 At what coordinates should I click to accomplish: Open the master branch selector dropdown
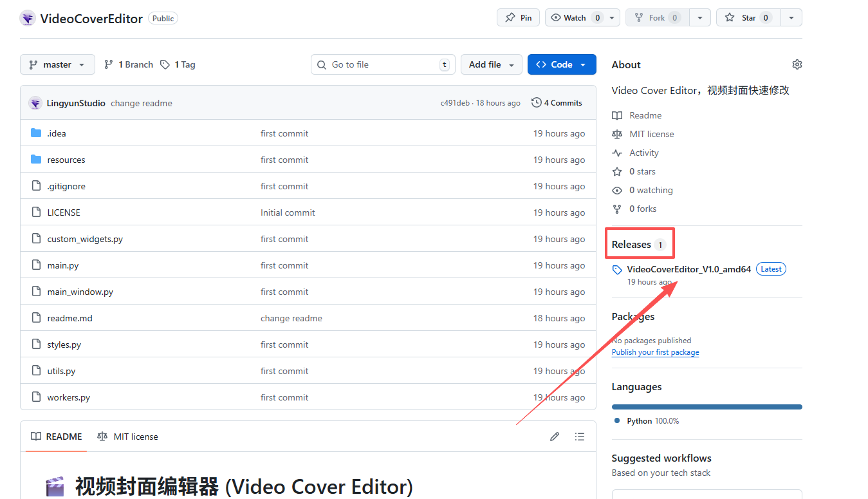click(x=57, y=64)
